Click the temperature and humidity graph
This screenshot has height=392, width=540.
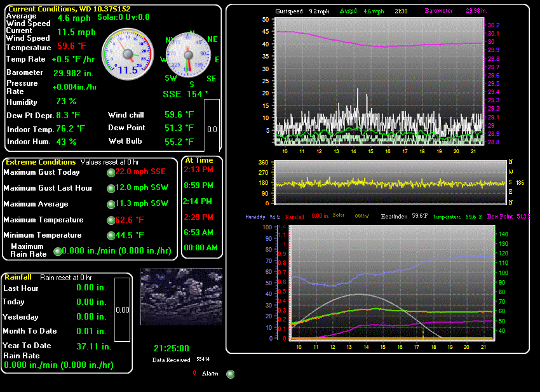[x=390, y=281]
